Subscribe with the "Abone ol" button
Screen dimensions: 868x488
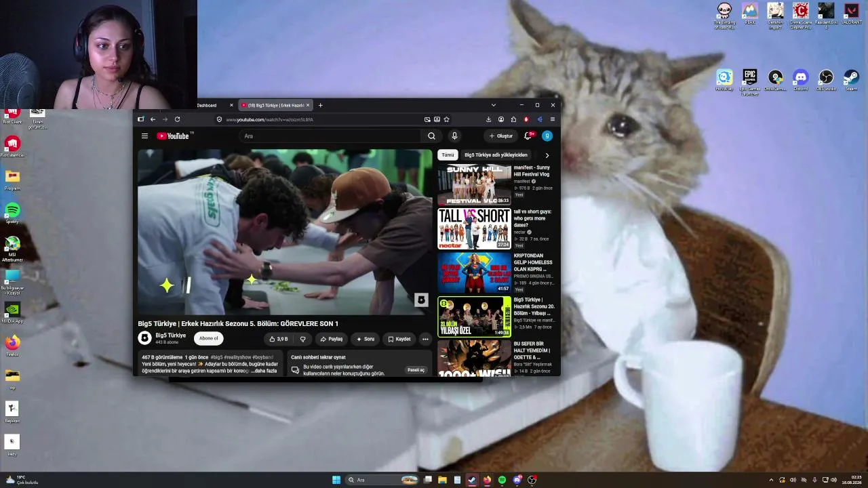coord(208,338)
